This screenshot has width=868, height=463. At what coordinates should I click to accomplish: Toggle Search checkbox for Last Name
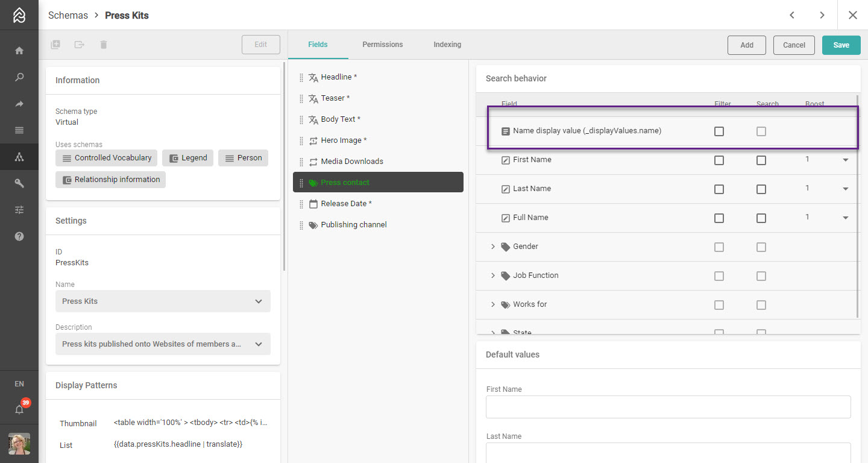click(761, 189)
